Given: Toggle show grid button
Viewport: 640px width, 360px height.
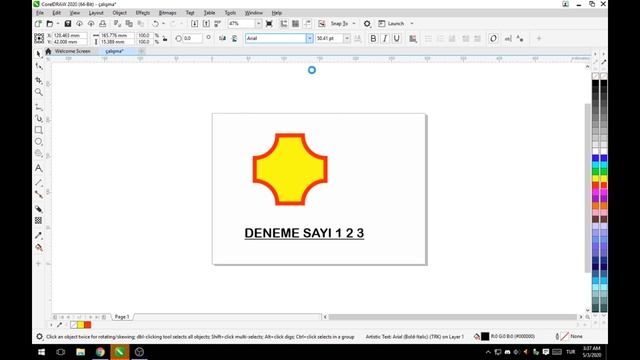Looking at the screenshot, I should coord(296,24).
